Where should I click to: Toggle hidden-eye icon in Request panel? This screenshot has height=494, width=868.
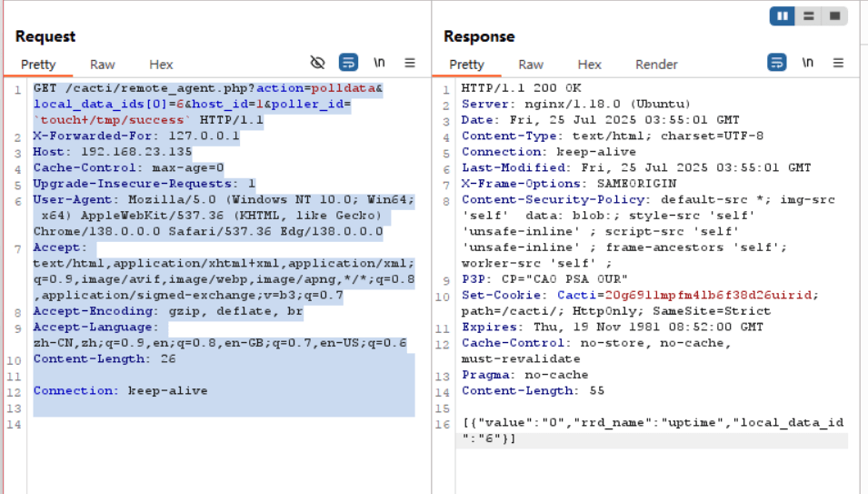point(317,63)
